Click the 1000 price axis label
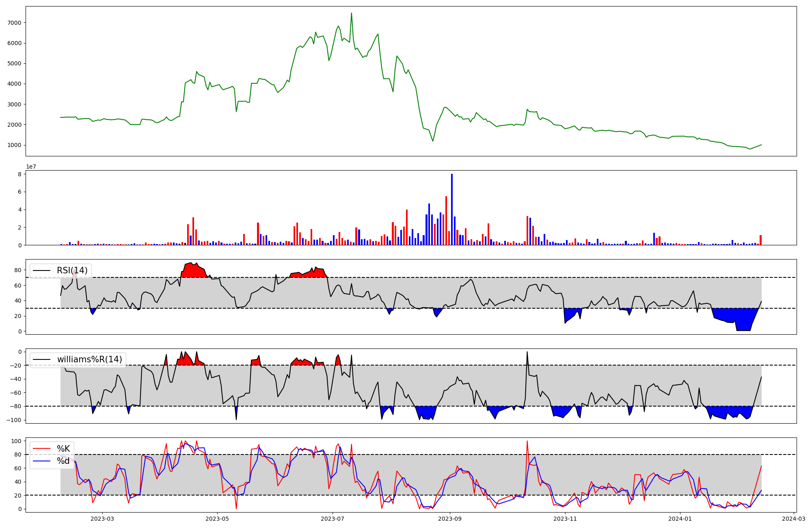The width and height of the screenshot is (812, 528). click(14, 145)
